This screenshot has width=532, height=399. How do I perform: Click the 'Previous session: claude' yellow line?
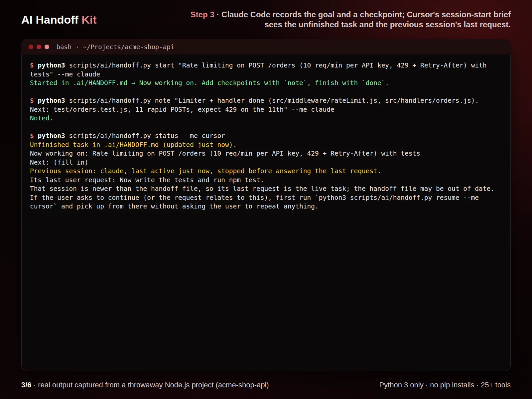(x=205, y=171)
